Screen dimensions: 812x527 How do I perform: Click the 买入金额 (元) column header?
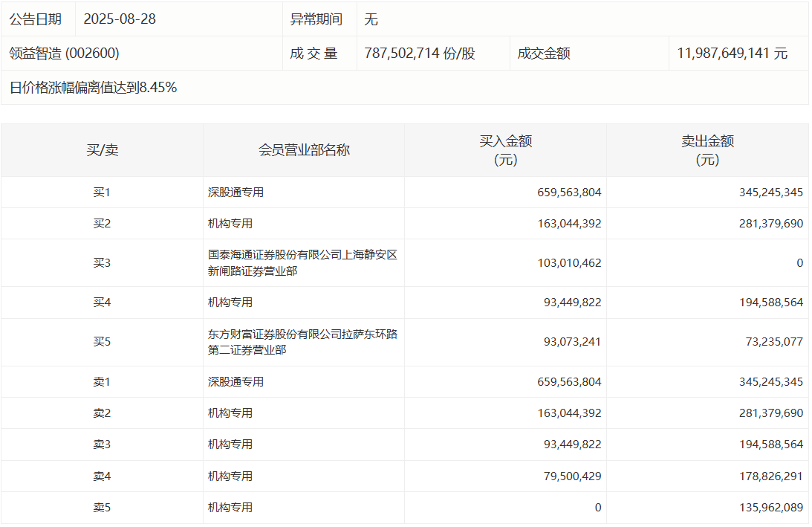click(505, 150)
